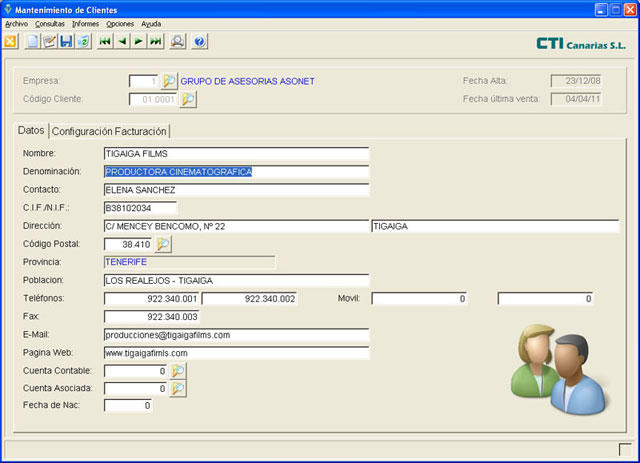This screenshot has width=640, height=463.
Task: Click the orange close-form toolbar icon
Action: (11, 41)
